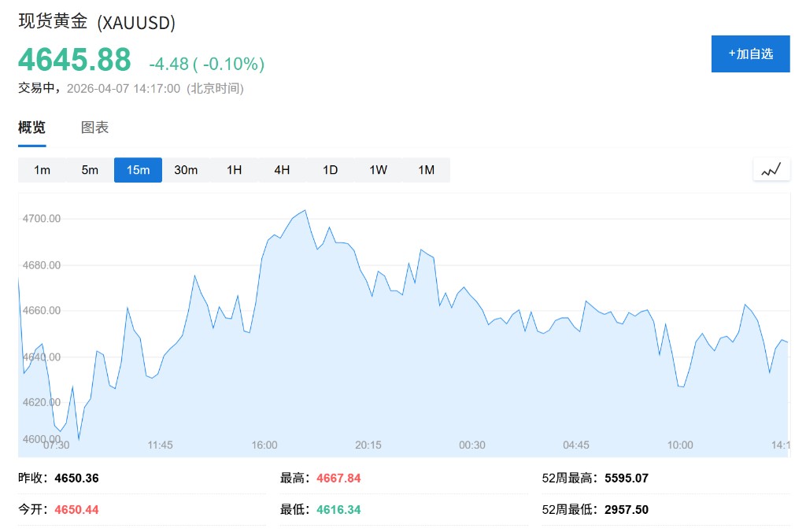Open the 图表 tab
This screenshot has height=532, width=806.
tap(94, 127)
